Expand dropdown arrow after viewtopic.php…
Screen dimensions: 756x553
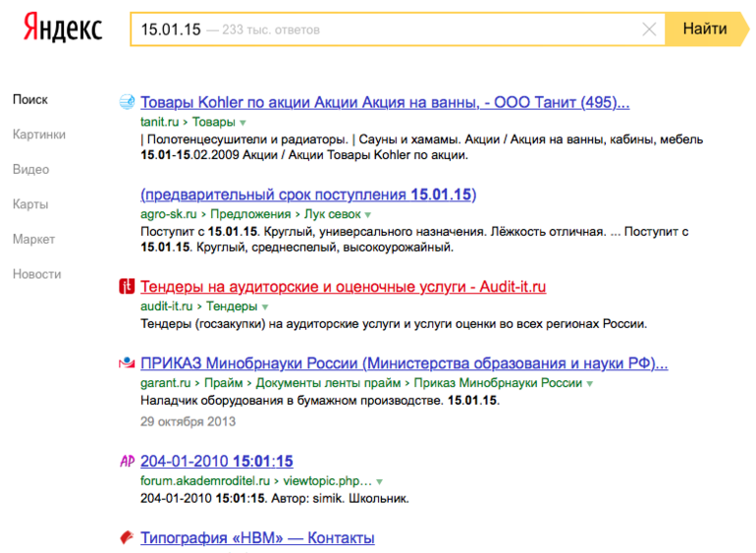point(379,481)
